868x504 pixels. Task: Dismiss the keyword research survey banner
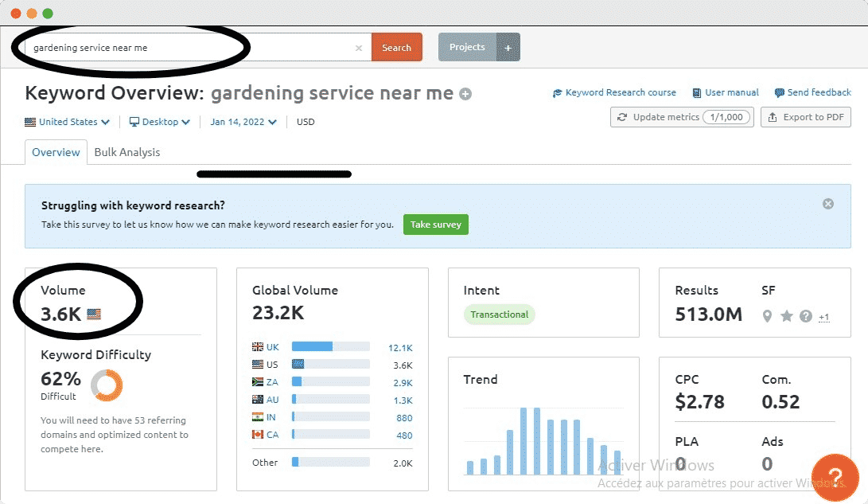tap(828, 204)
